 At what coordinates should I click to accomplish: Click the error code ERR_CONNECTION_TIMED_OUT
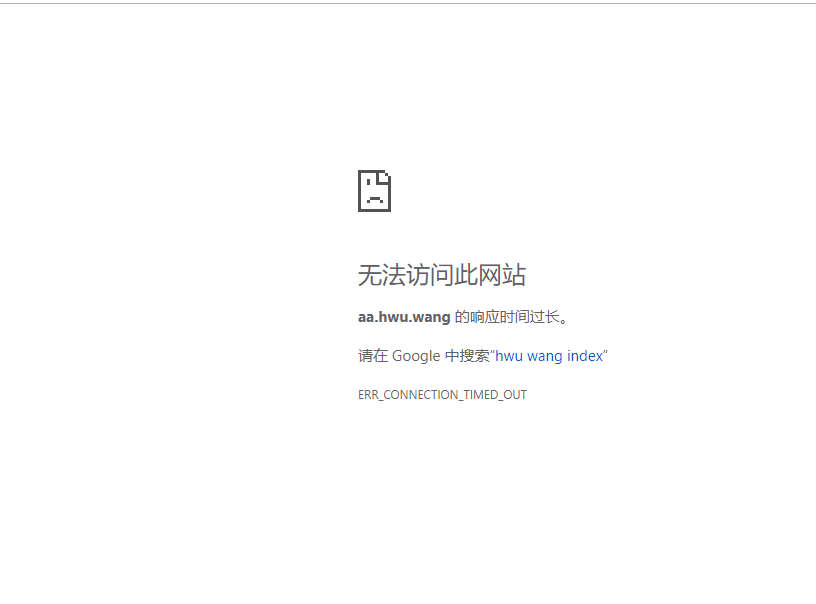pyautogui.click(x=442, y=395)
